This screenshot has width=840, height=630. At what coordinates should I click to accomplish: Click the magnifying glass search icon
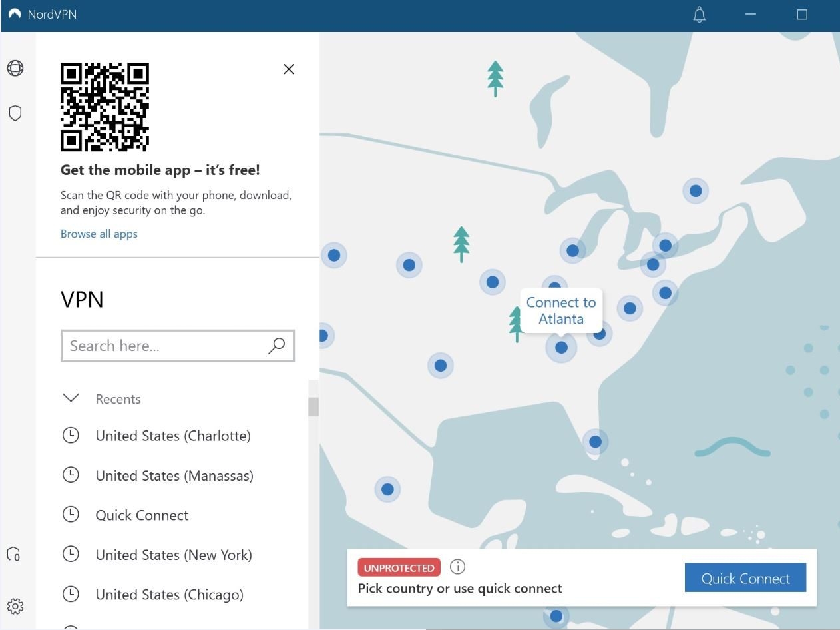coord(276,345)
